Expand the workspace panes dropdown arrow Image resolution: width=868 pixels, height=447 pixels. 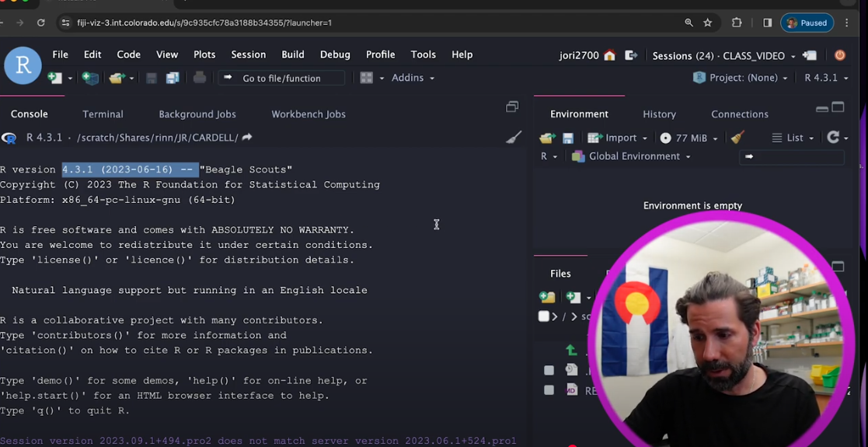(x=382, y=79)
